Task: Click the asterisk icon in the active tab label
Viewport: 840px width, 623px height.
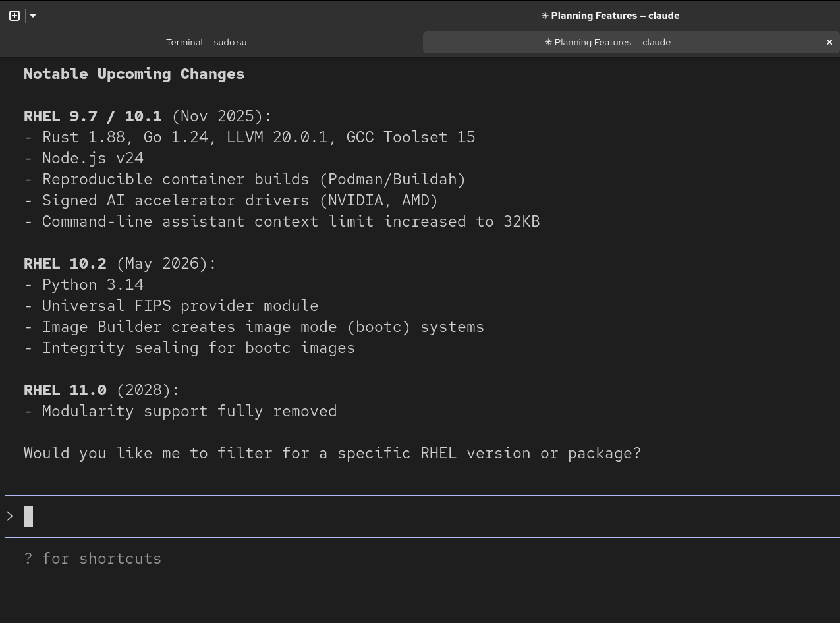Action: pyautogui.click(x=548, y=42)
